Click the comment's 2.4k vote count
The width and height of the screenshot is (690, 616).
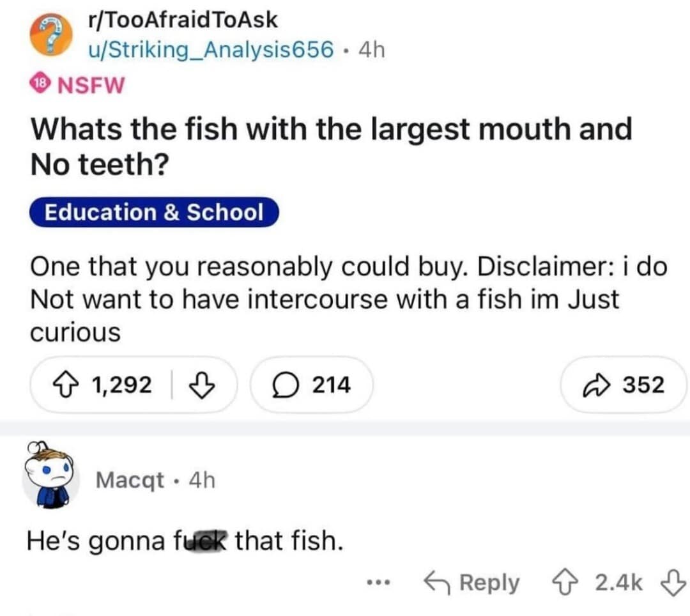618,582
